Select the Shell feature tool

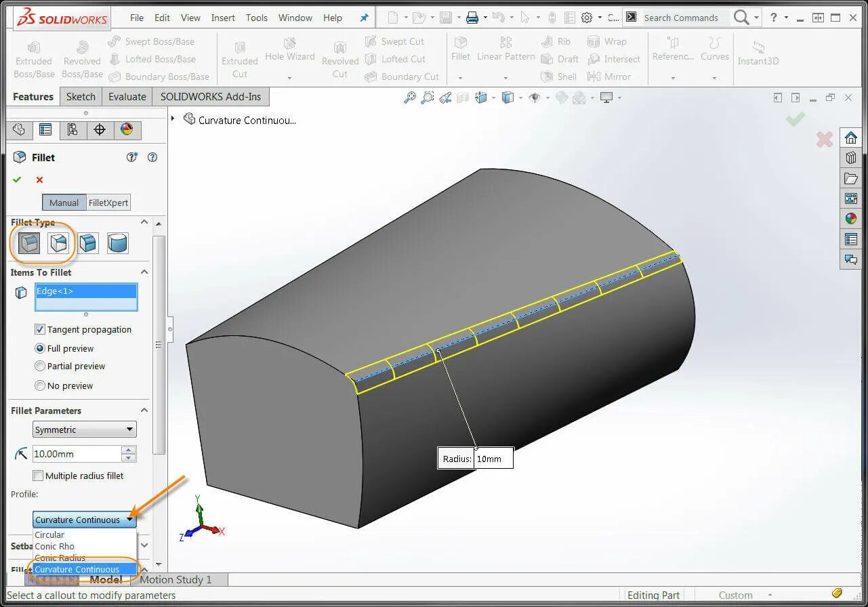pyautogui.click(x=560, y=77)
